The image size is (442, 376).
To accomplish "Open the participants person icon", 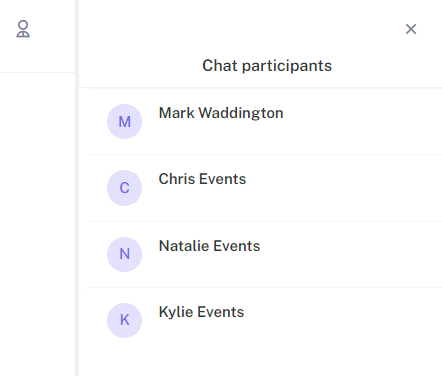I will [23, 29].
